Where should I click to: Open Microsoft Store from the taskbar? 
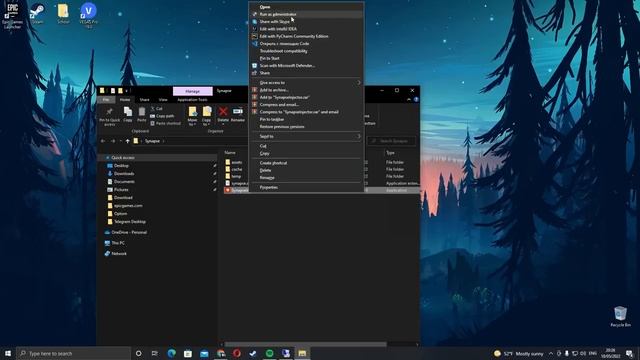(x=188, y=353)
